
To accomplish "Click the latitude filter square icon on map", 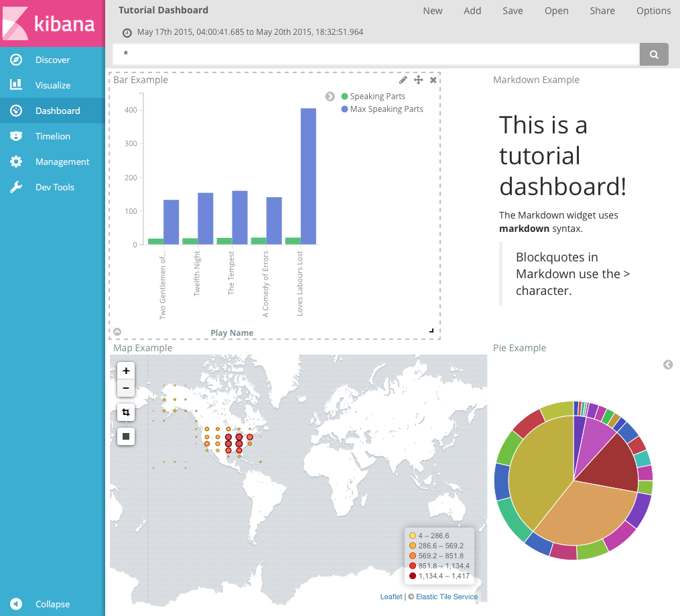I will point(126,436).
